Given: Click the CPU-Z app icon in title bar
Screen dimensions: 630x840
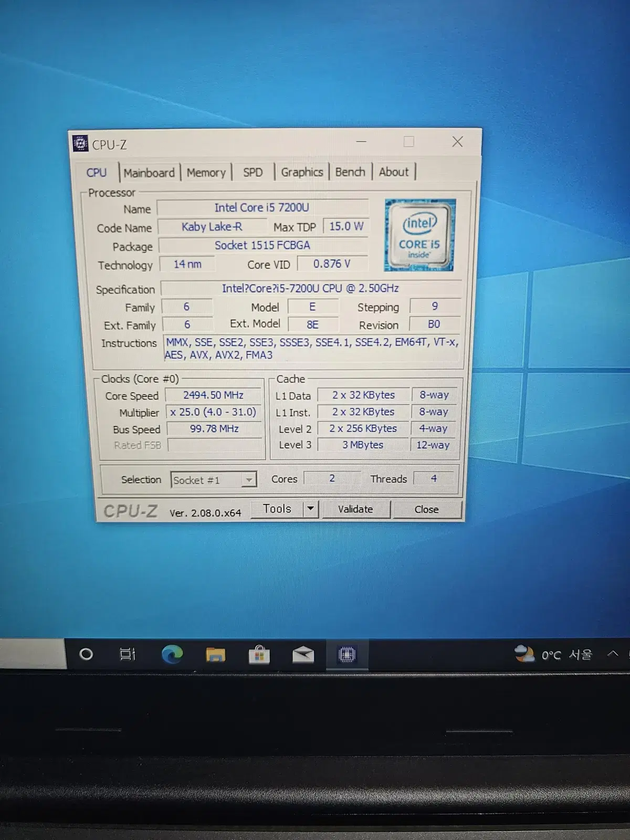Looking at the screenshot, I should click(x=80, y=143).
